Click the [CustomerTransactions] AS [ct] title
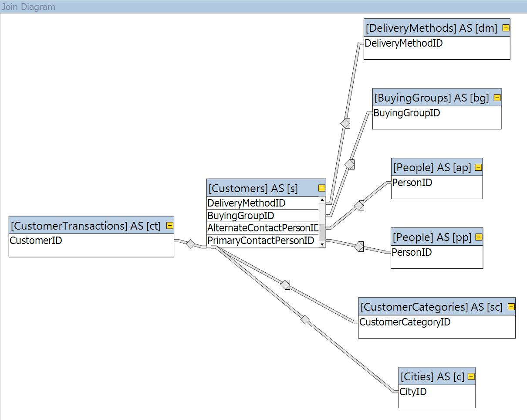This screenshot has width=527, height=420. click(86, 226)
